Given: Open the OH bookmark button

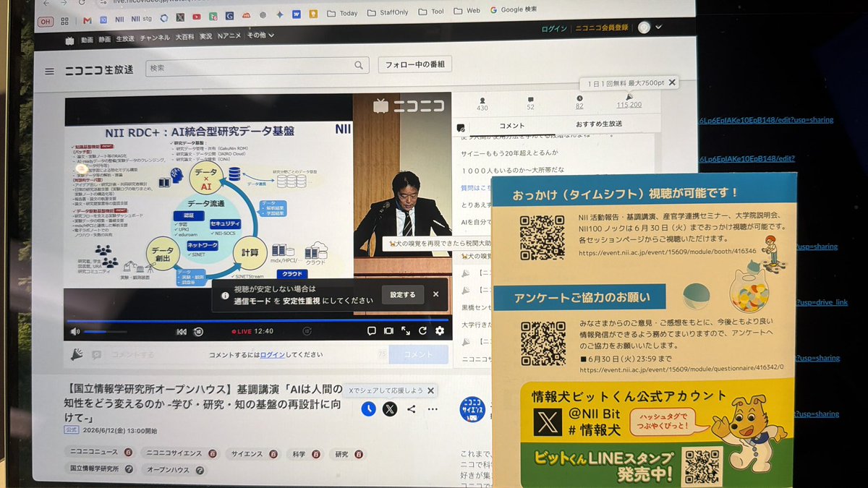Looking at the screenshot, I should (x=46, y=21).
